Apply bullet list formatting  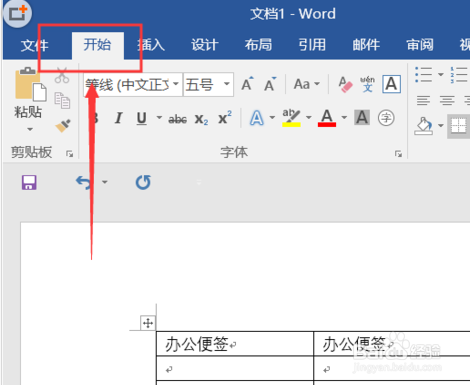click(x=423, y=75)
